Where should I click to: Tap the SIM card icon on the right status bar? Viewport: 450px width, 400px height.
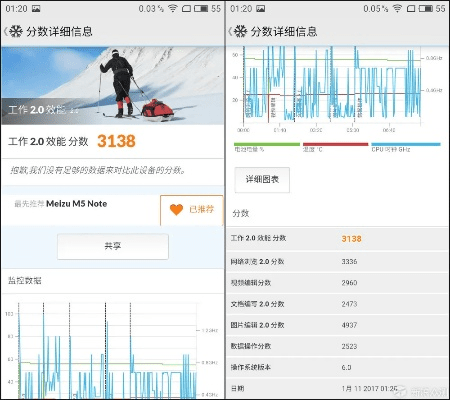point(411,9)
